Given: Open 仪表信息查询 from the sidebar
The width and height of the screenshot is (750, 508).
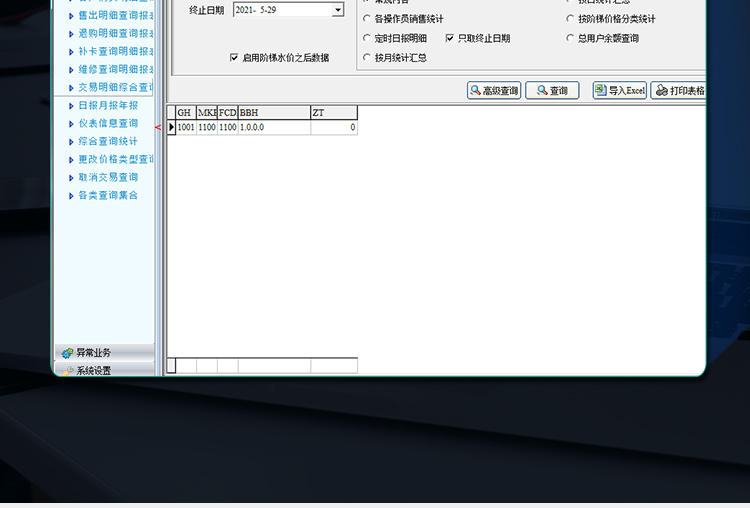Looking at the screenshot, I should 108,123.
